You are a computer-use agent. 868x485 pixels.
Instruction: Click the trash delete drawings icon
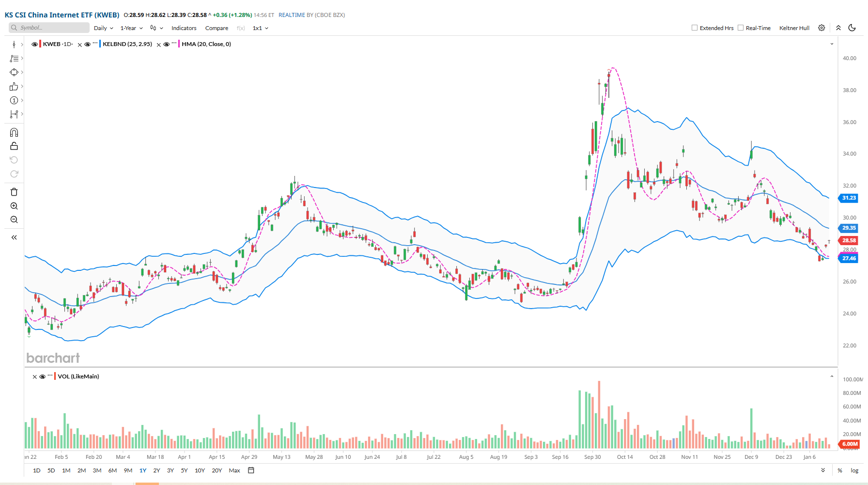[x=14, y=192]
